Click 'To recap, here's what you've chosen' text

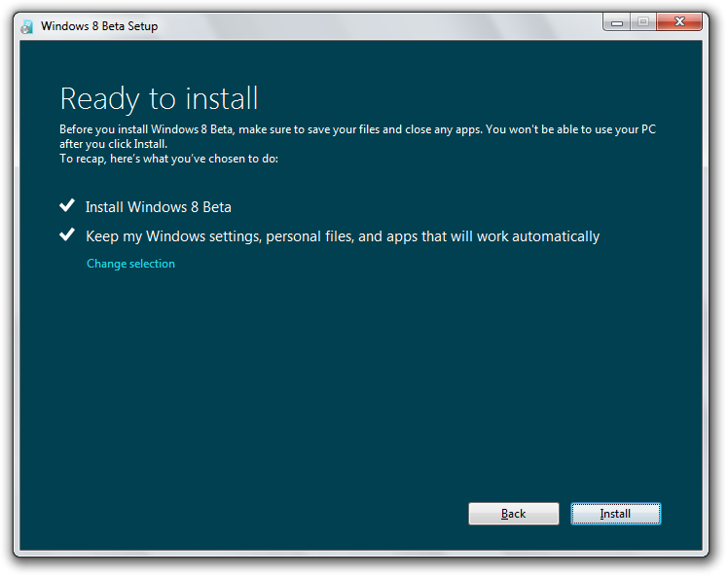click(168, 159)
